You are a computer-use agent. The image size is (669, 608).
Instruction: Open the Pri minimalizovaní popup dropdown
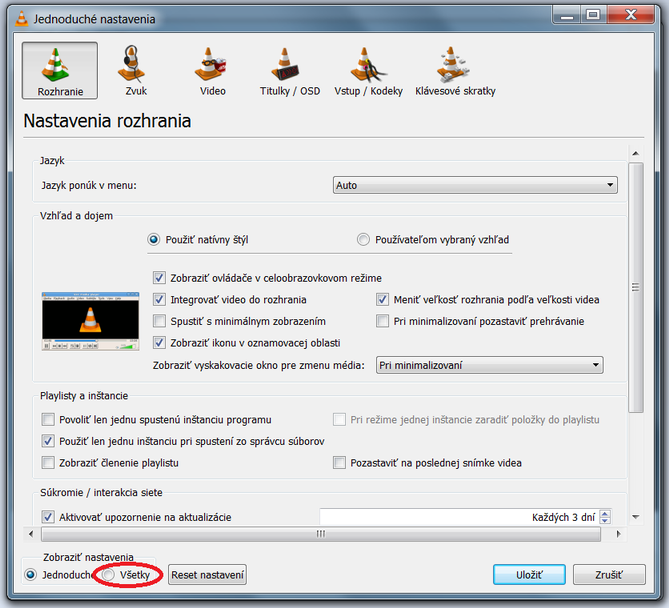coord(489,365)
